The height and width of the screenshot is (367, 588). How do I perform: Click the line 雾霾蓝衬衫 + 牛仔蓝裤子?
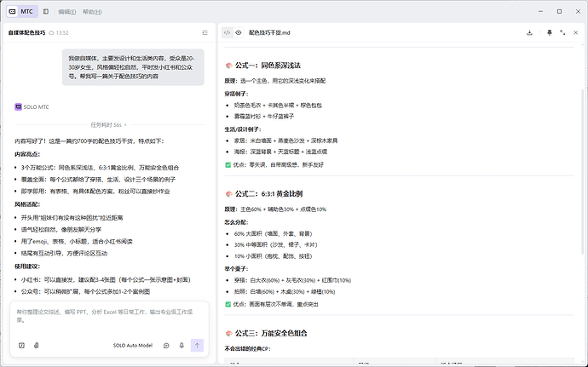click(264, 117)
